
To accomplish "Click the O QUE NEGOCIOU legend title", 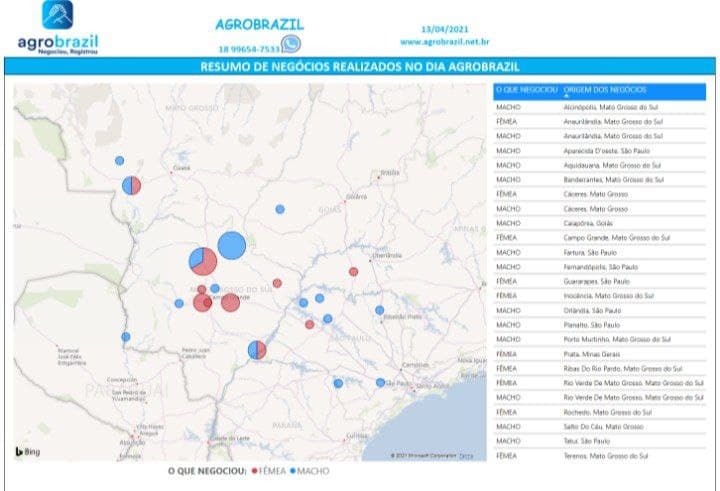I will pos(207,471).
